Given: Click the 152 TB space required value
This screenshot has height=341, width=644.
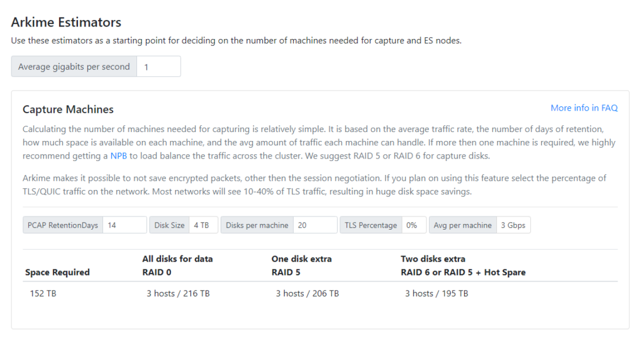Looking at the screenshot, I should tap(43, 293).
